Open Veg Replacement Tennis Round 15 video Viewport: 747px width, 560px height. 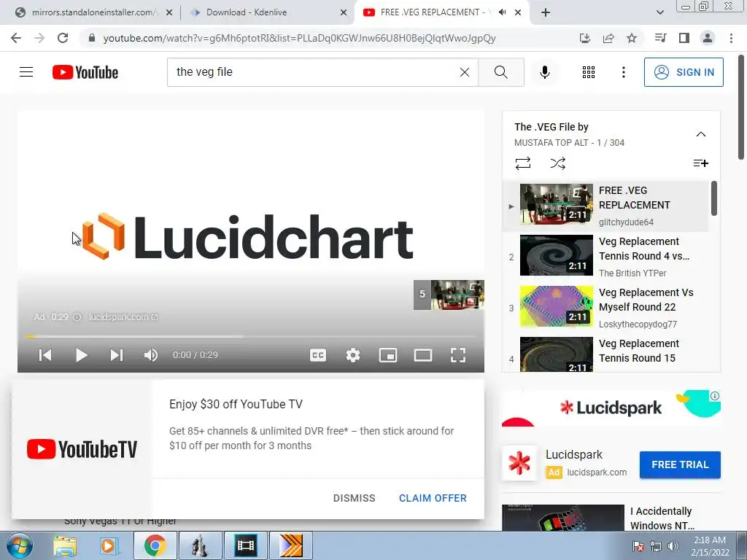(x=605, y=354)
